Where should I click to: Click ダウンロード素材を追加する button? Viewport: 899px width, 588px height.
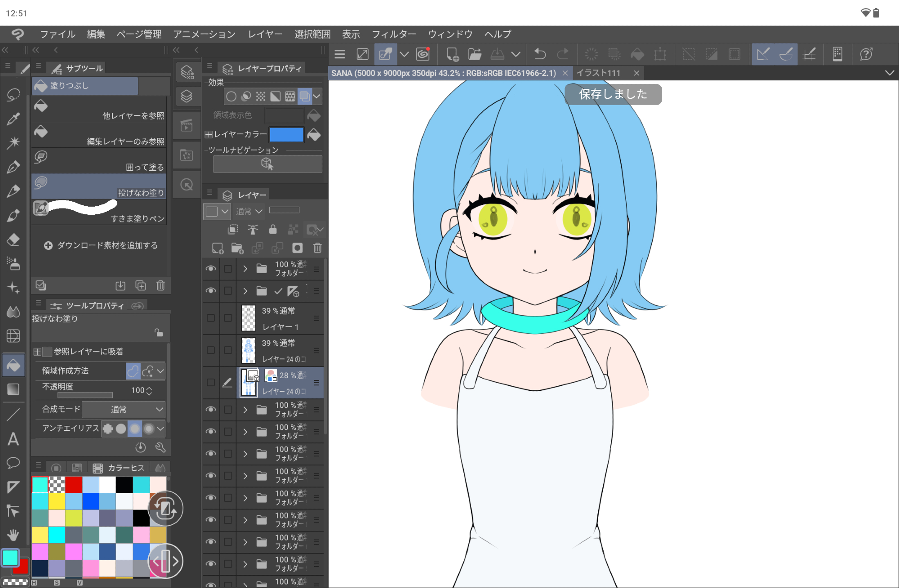pyautogui.click(x=101, y=245)
